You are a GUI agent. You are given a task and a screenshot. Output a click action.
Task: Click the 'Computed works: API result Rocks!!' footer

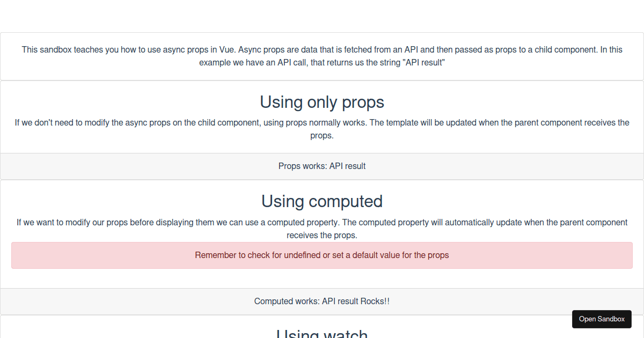(x=322, y=302)
